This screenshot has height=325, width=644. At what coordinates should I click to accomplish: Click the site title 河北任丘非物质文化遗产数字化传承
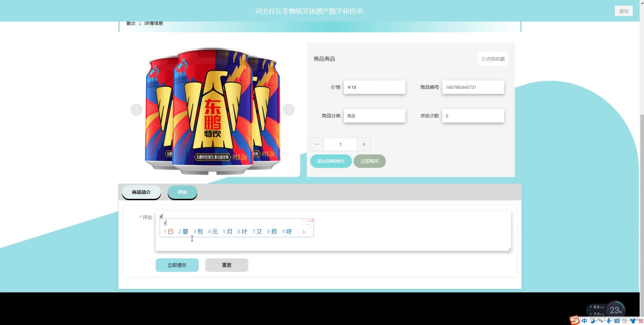coord(309,11)
